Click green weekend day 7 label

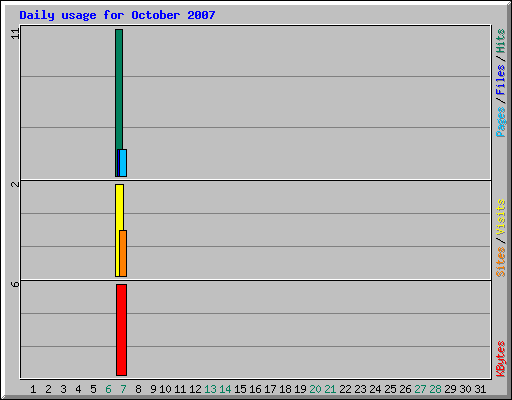click(123, 389)
